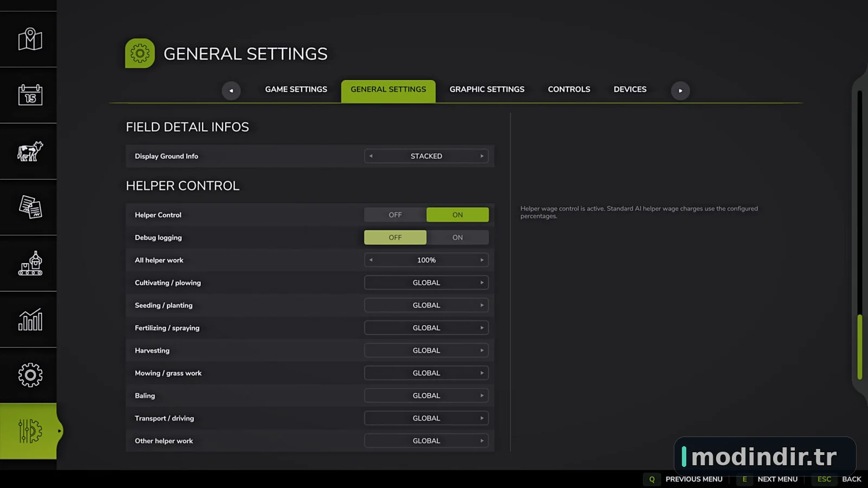Turn Helper Control on
Screen dimensions: 868x488
tap(457, 215)
